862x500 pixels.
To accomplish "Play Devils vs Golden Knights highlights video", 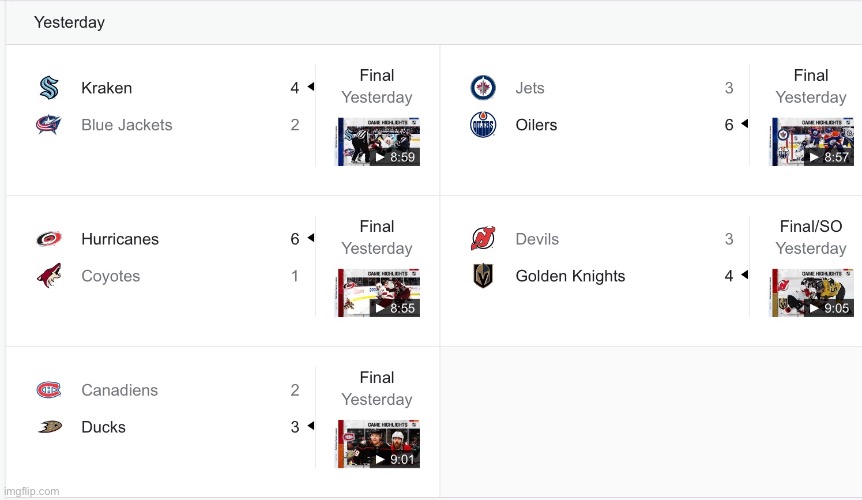I will pos(811,292).
